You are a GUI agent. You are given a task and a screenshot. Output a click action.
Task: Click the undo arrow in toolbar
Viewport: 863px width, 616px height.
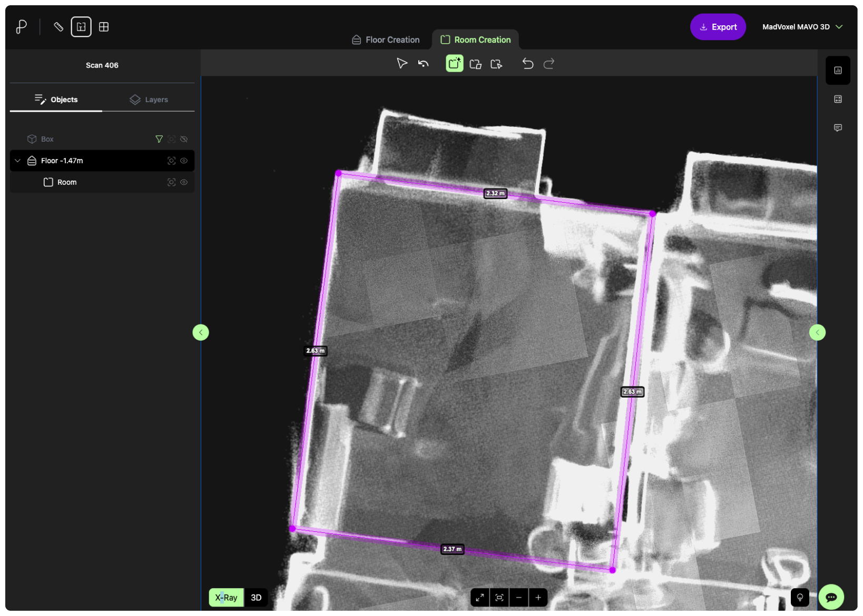(x=527, y=64)
